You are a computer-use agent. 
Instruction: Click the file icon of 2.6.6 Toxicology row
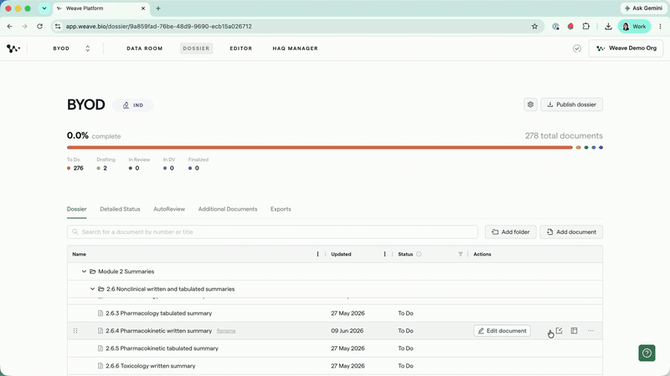pos(100,366)
